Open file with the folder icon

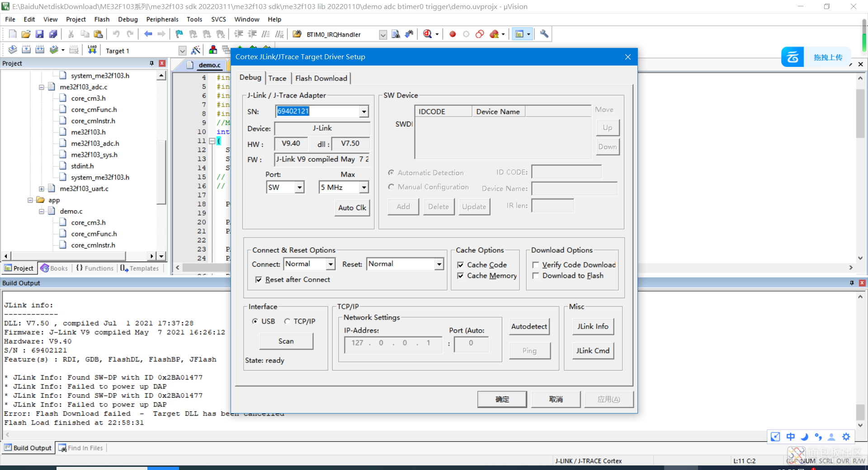[26, 34]
